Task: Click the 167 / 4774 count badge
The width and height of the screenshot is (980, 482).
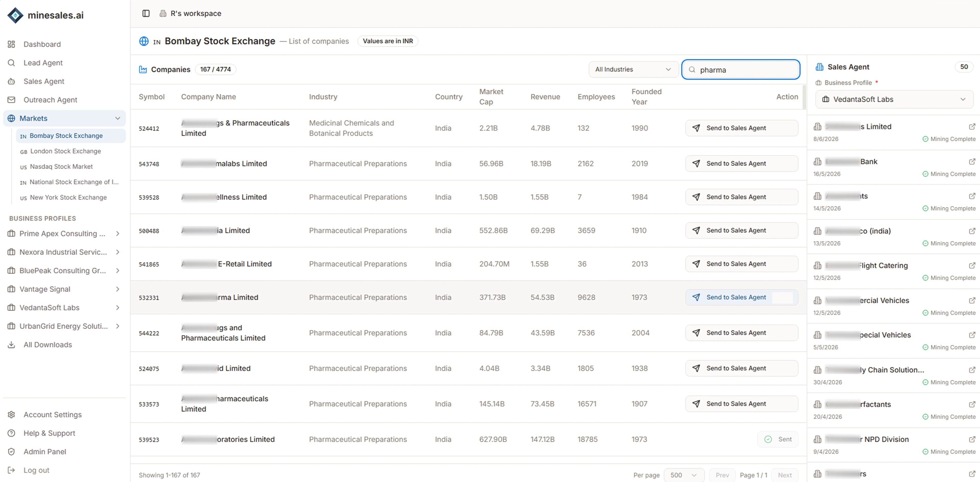Action: 215,69
